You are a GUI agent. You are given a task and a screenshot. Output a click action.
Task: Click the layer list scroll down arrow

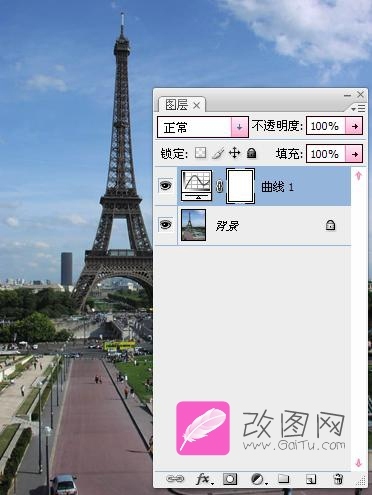point(359,463)
